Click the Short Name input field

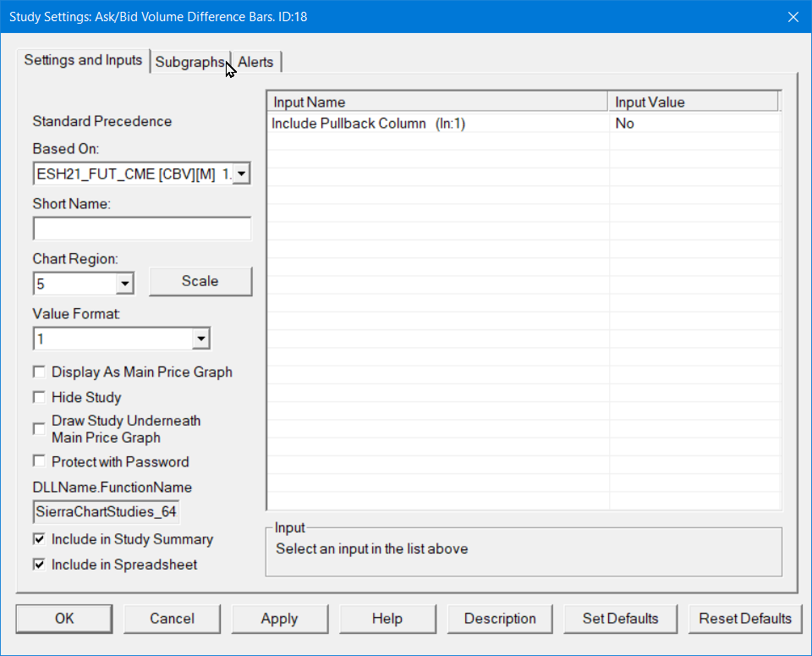click(142, 229)
